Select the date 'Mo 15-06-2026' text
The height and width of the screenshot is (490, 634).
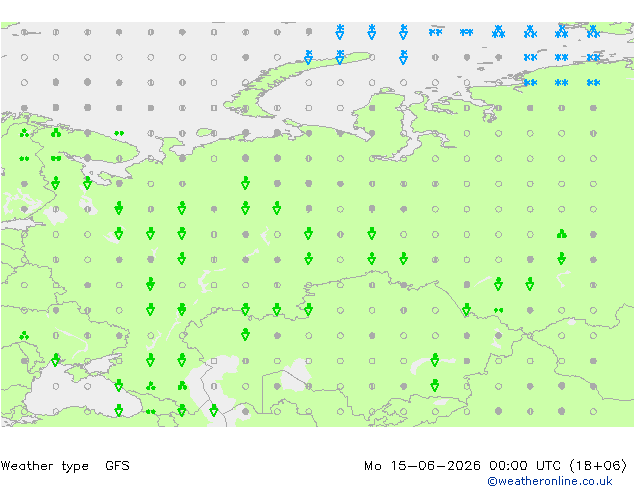(423, 466)
